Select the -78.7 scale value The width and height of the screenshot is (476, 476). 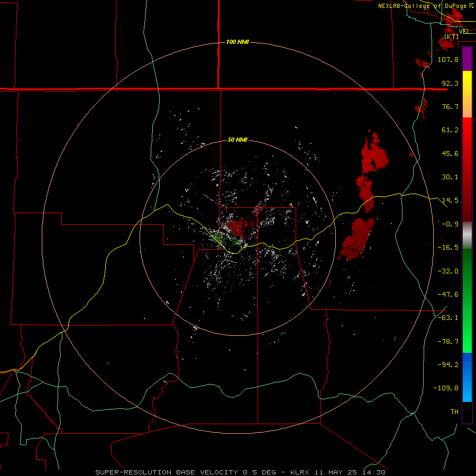coord(448,342)
